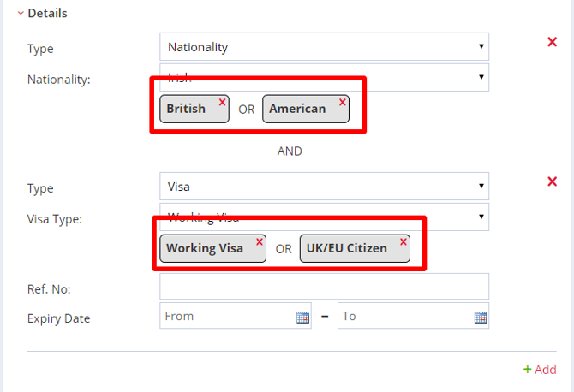
Task: Remove the Working Visa tag
Action: point(260,241)
